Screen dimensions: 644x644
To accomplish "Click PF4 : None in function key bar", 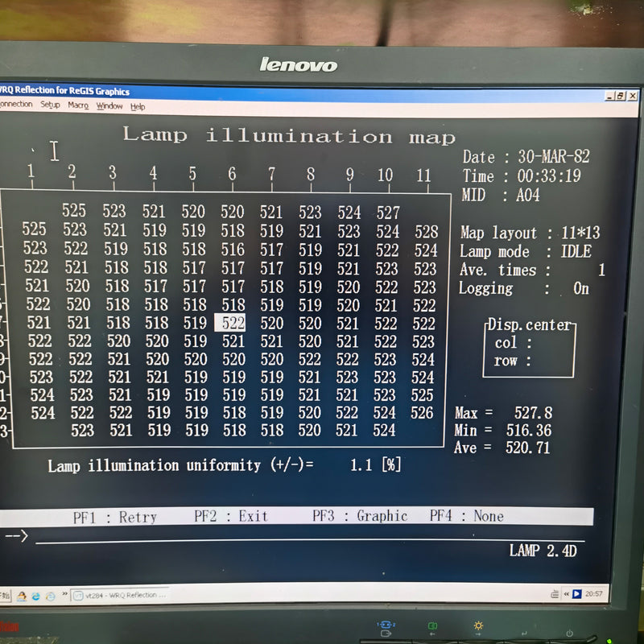I will coord(467,515).
